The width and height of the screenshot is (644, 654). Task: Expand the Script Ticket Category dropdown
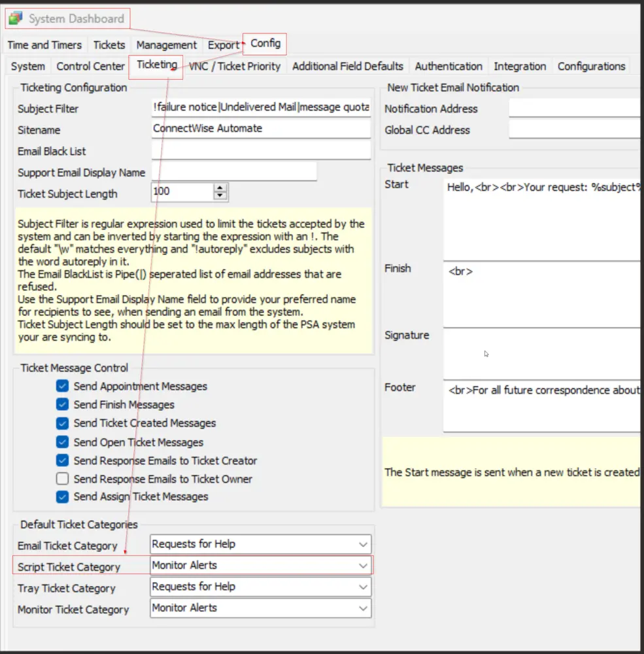261,566
